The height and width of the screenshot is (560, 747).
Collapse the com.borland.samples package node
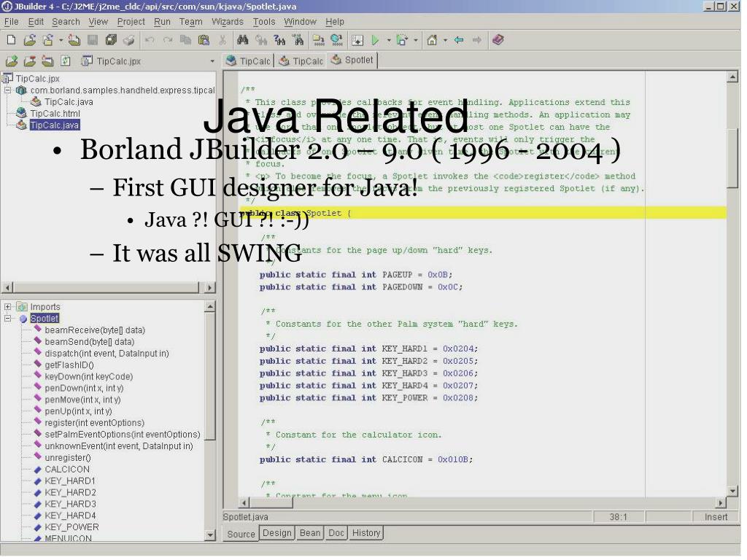[7, 90]
